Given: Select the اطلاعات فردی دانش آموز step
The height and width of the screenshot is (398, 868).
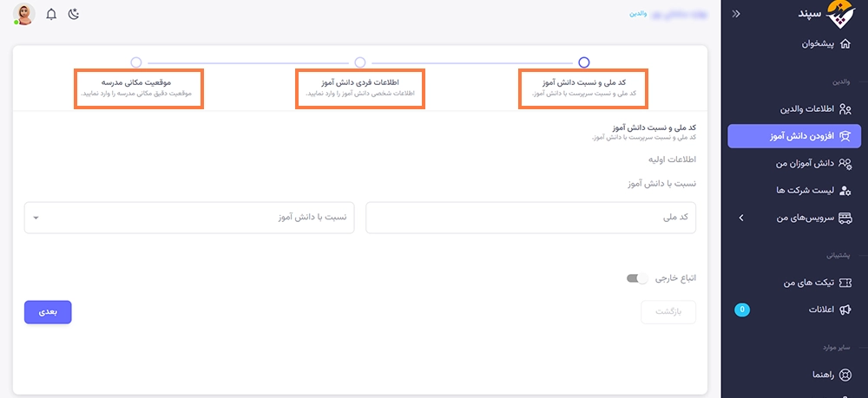Looking at the screenshot, I should pyautogui.click(x=360, y=88).
